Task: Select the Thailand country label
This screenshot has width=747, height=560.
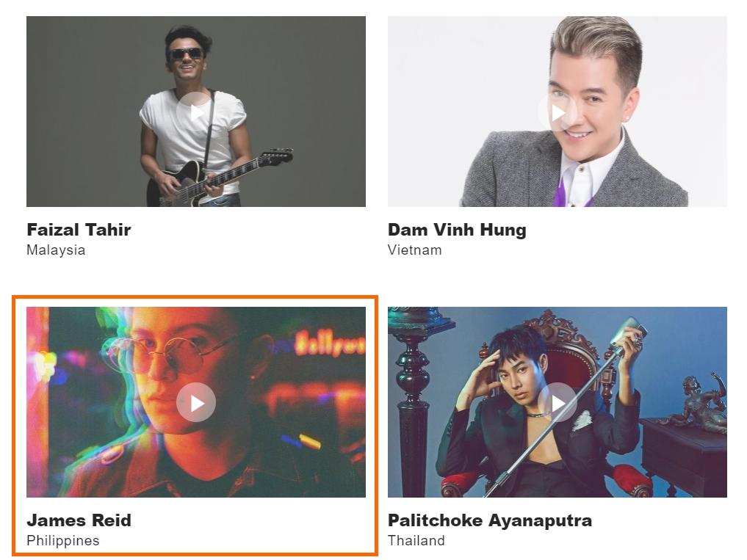Action: point(416,540)
